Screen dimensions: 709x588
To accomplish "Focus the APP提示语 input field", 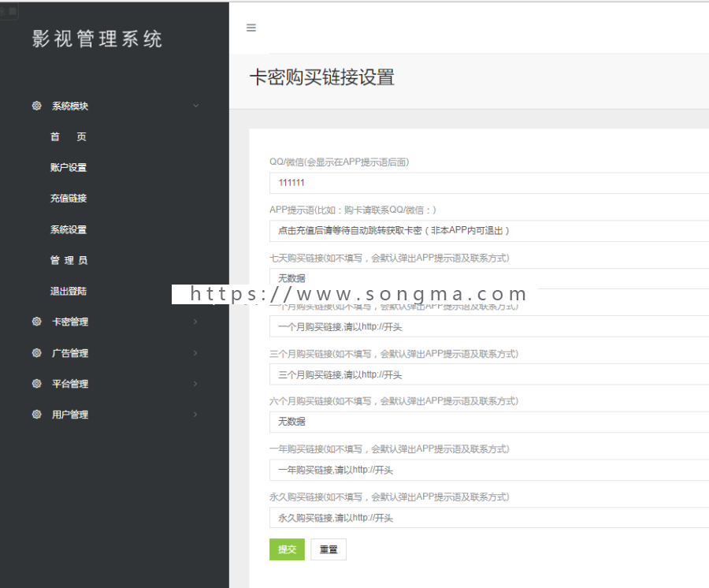I will (489, 231).
